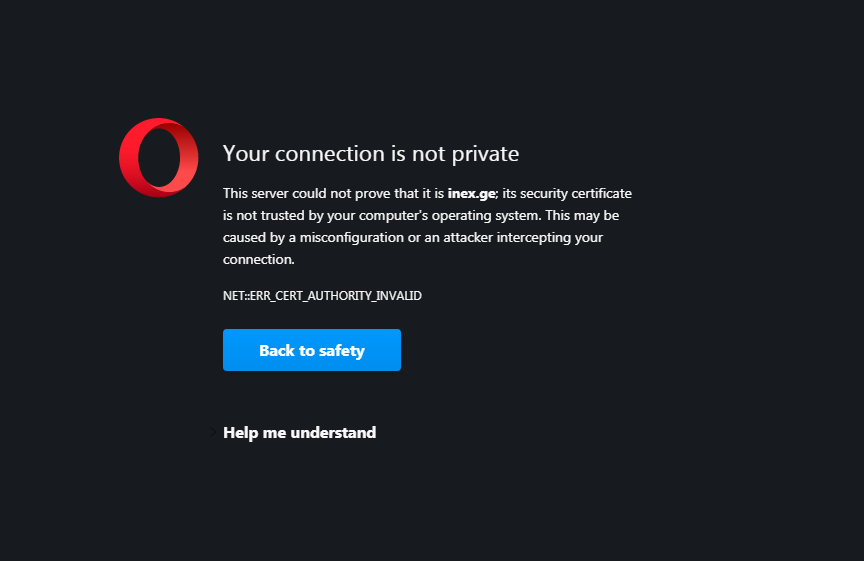864x561 pixels.
Task: Click the words 'security certificate' in the message
Action: [x=576, y=193]
